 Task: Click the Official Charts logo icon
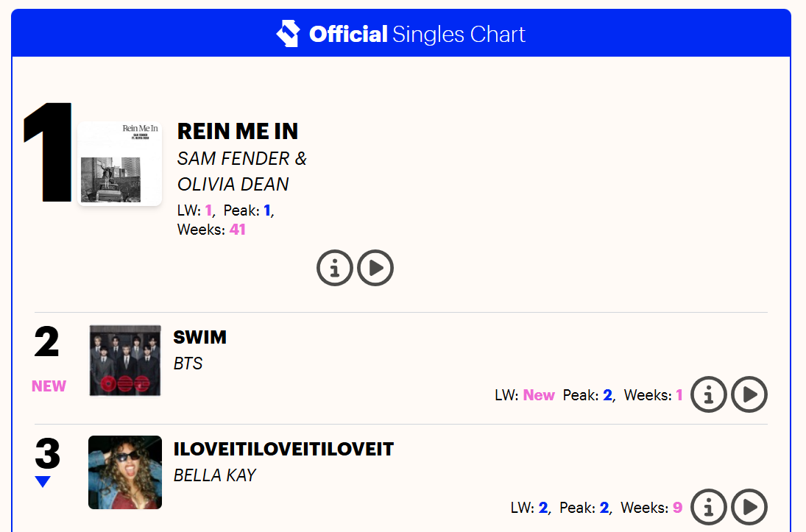pos(288,34)
